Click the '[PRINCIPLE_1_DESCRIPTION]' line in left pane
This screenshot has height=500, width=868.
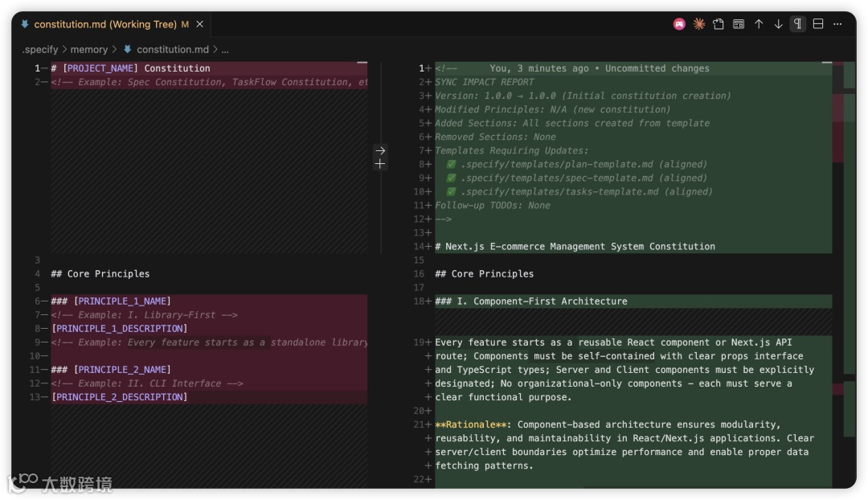click(x=119, y=329)
